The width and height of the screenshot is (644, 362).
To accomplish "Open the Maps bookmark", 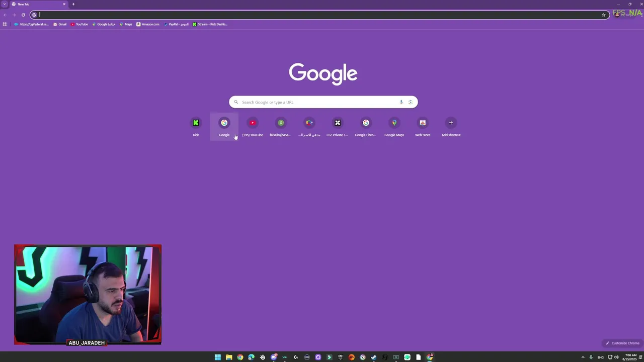I will [x=126, y=24].
